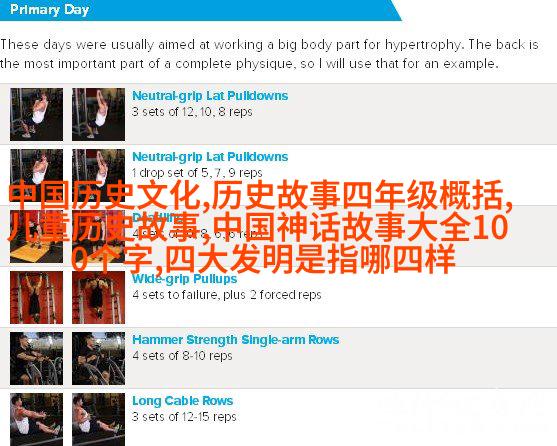Open the Long Cable Rows link

tap(183, 401)
